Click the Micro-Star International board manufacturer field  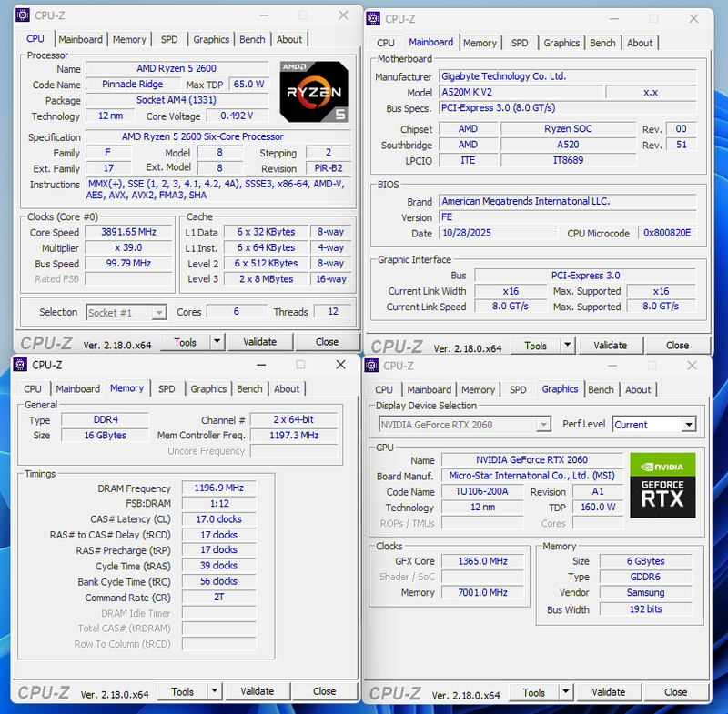pos(532,476)
